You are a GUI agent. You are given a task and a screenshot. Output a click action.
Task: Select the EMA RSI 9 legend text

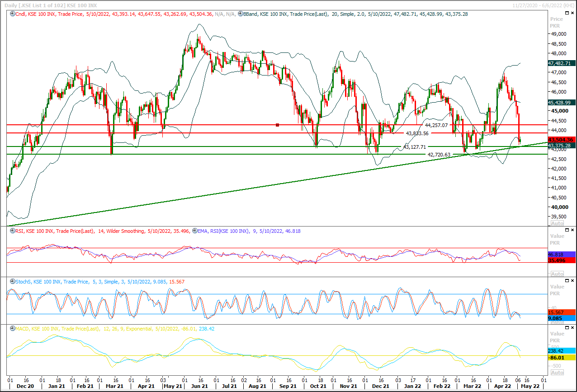point(249,231)
